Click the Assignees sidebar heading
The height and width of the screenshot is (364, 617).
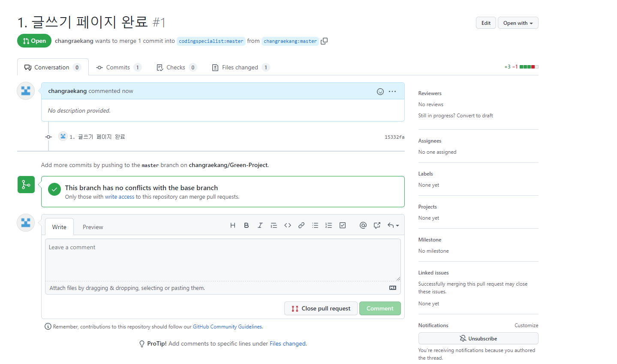pos(430,141)
